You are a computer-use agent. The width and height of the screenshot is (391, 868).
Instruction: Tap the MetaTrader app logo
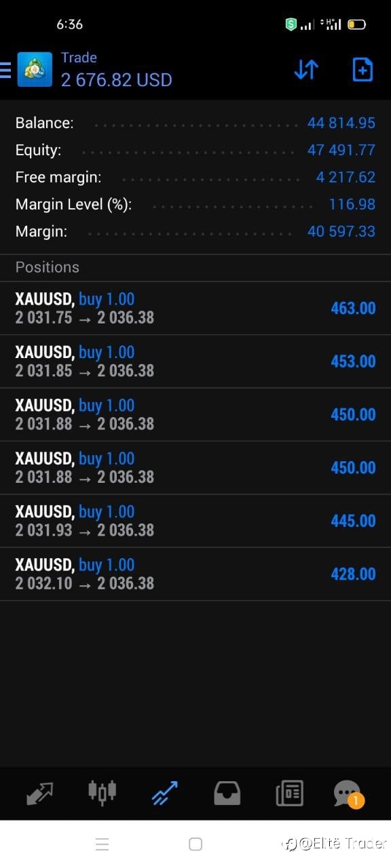click(x=35, y=69)
